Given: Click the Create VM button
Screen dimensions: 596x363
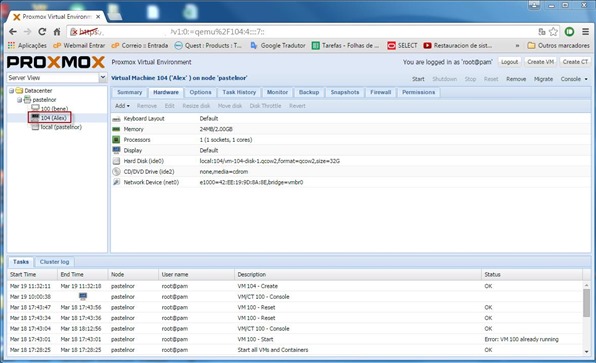Looking at the screenshot, I should (x=541, y=62).
